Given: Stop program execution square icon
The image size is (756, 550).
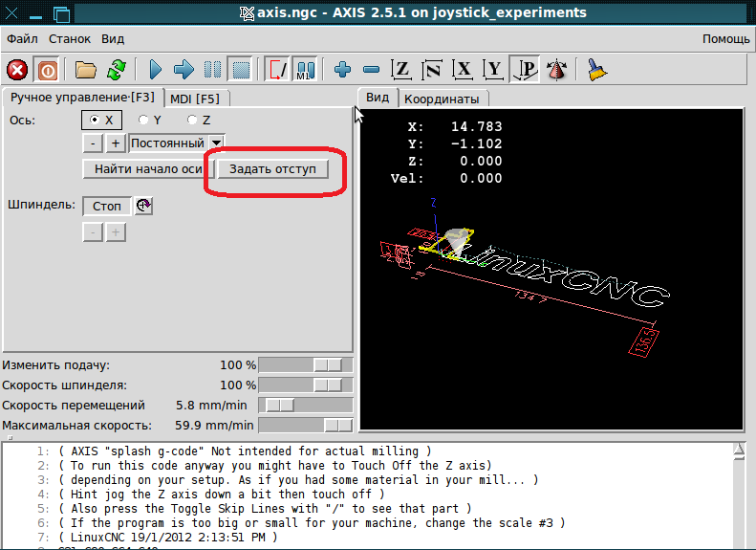Looking at the screenshot, I should tap(241, 70).
